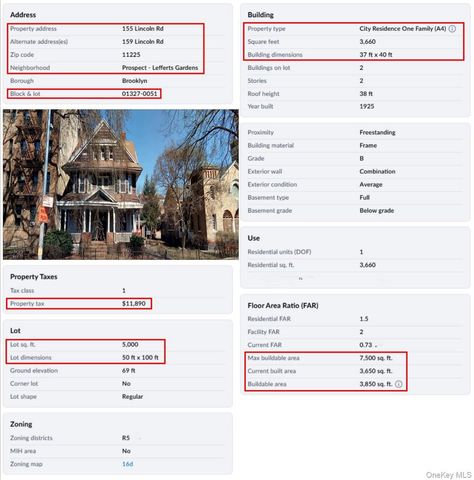Image resolution: width=474 pixels, height=480 pixels.
Task: Click the Facility FAR label
Action: (x=263, y=332)
